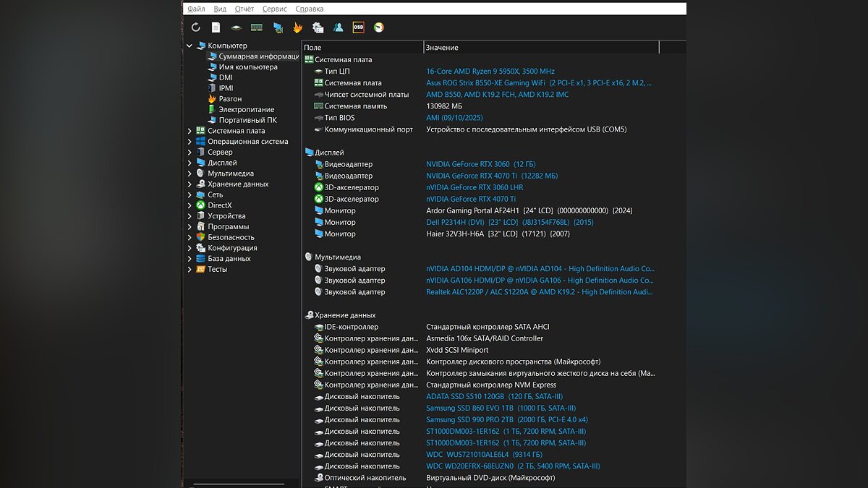
Task: Open the Файл menu
Action: coord(196,9)
